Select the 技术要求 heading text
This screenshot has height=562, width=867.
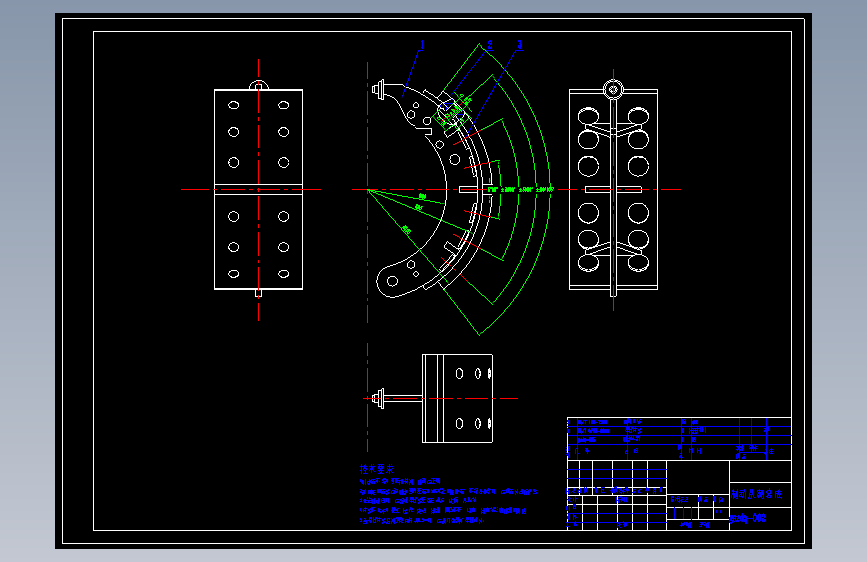[x=377, y=469]
